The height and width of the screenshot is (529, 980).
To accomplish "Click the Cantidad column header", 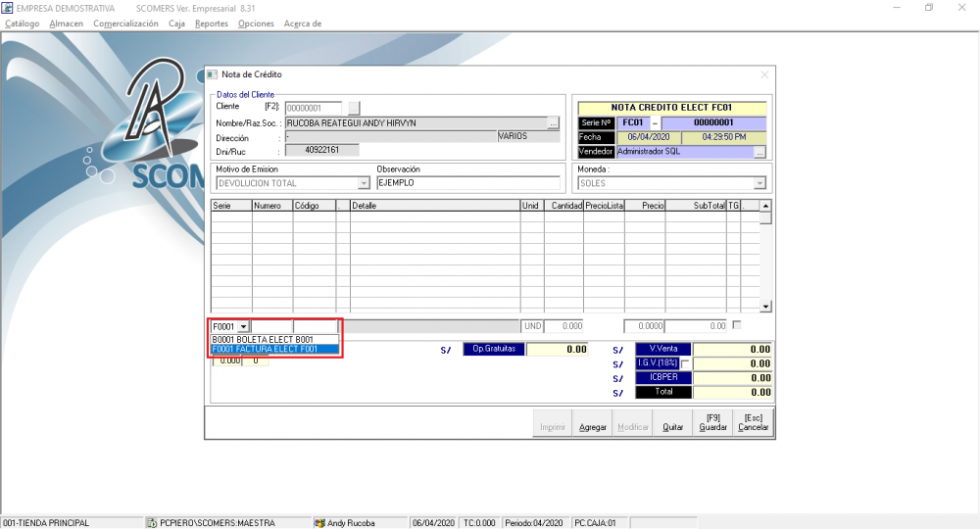I will click(563, 206).
